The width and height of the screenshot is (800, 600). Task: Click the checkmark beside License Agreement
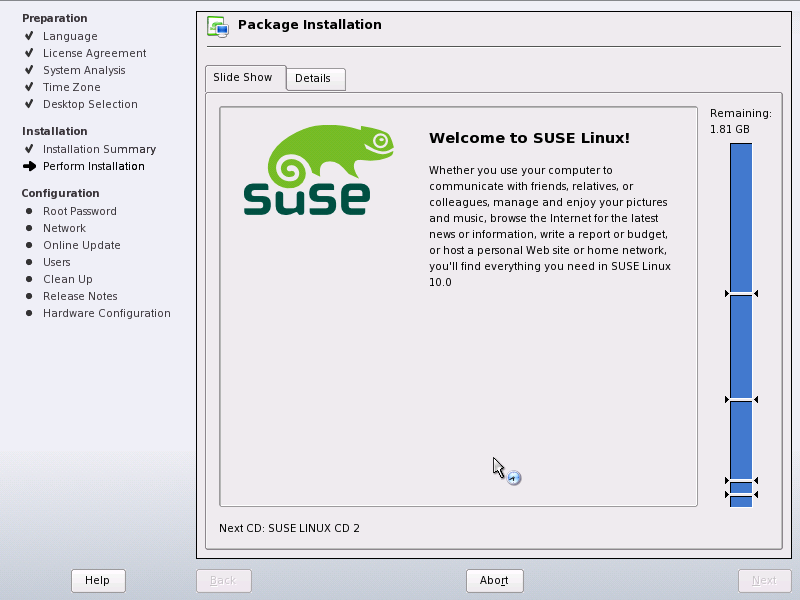click(x=29, y=53)
